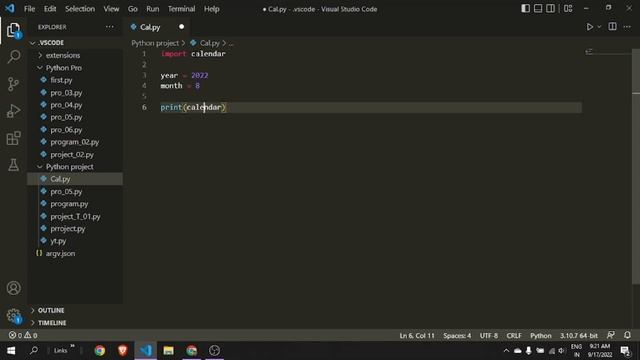The height and width of the screenshot is (360, 640).
Task: Change encoding via UTF-8 status item
Action: pyautogui.click(x=489, y=336)
